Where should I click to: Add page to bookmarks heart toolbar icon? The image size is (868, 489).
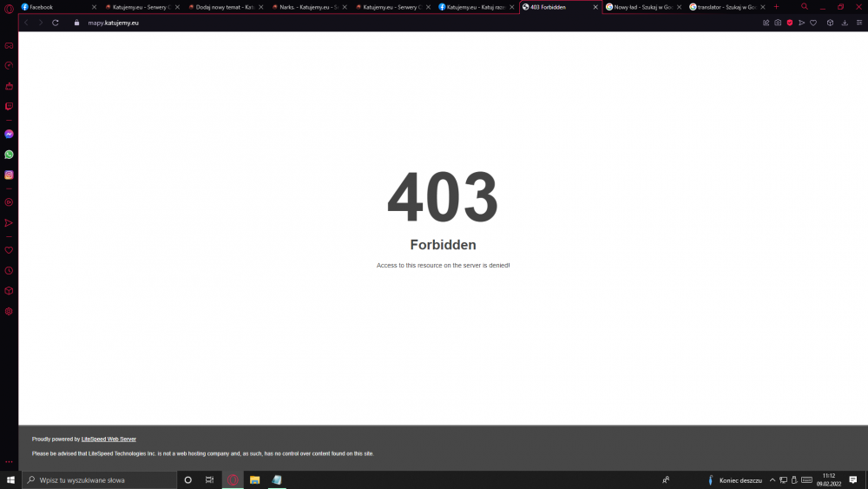click(813, 23)
